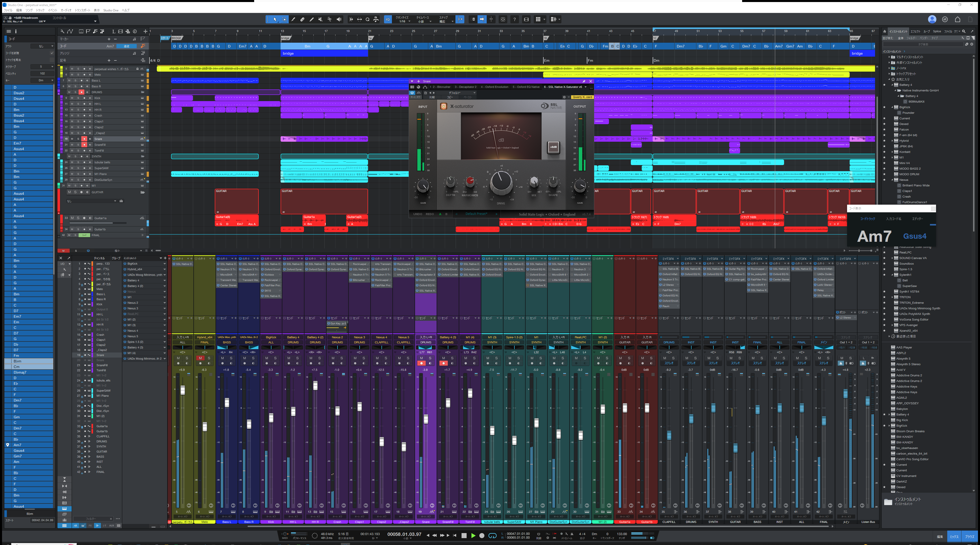Open the Start page home icon

point(958,19)
